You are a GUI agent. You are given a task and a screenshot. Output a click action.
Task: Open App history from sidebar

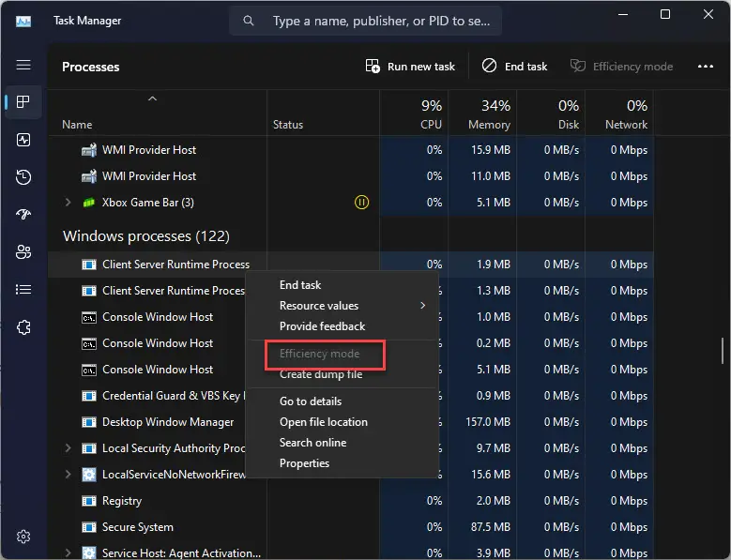23,177
